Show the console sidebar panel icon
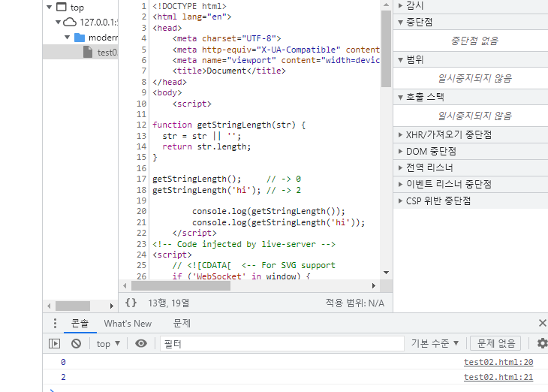Viewport: 548px width, 392px height. pos(55,344)
